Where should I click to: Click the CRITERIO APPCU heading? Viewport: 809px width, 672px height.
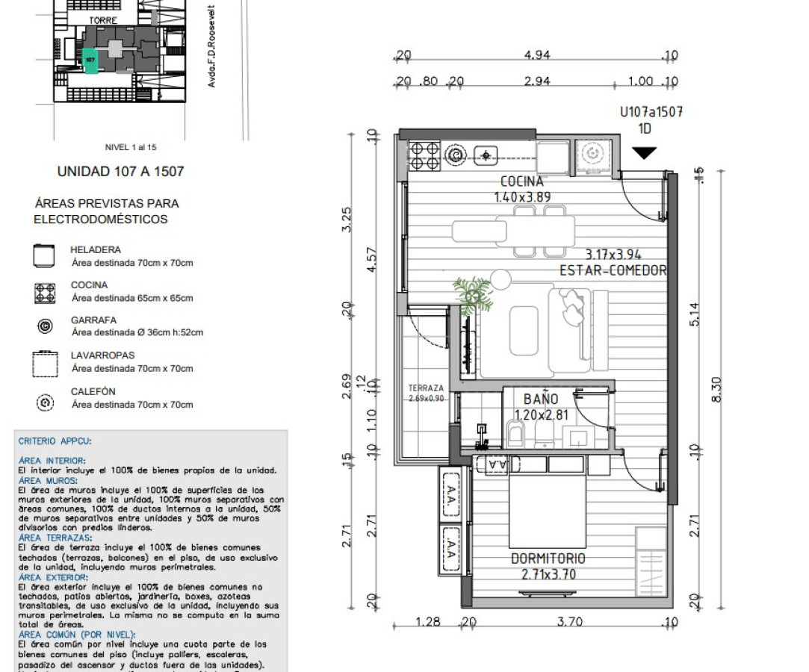pos(55,441)
